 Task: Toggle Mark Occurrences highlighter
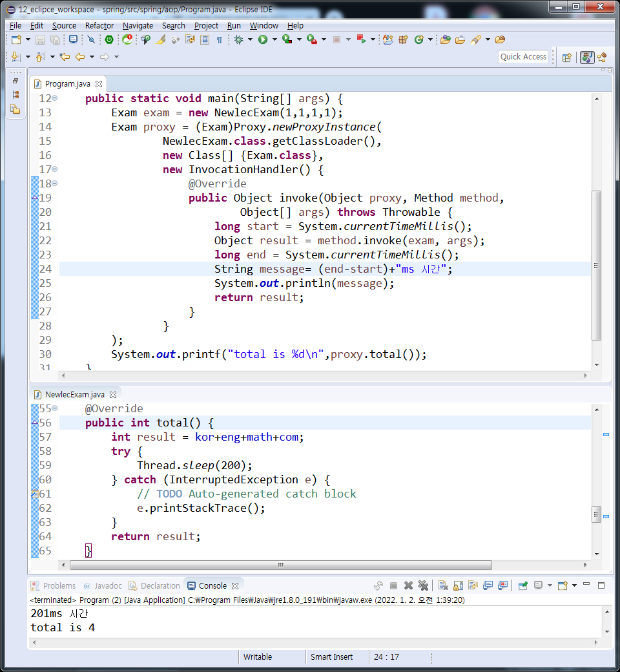coord(161,40)
